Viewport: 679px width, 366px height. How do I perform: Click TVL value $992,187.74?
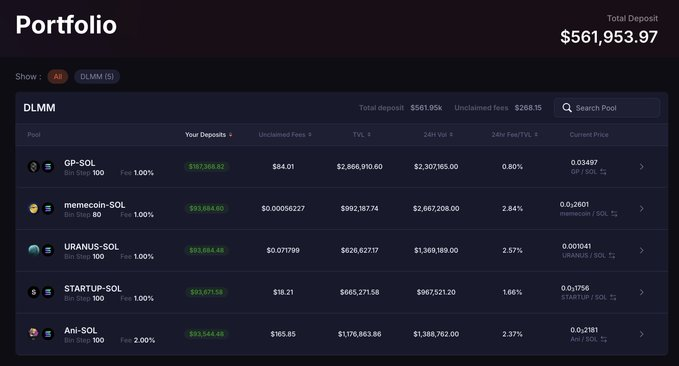[x=359, y=209]
